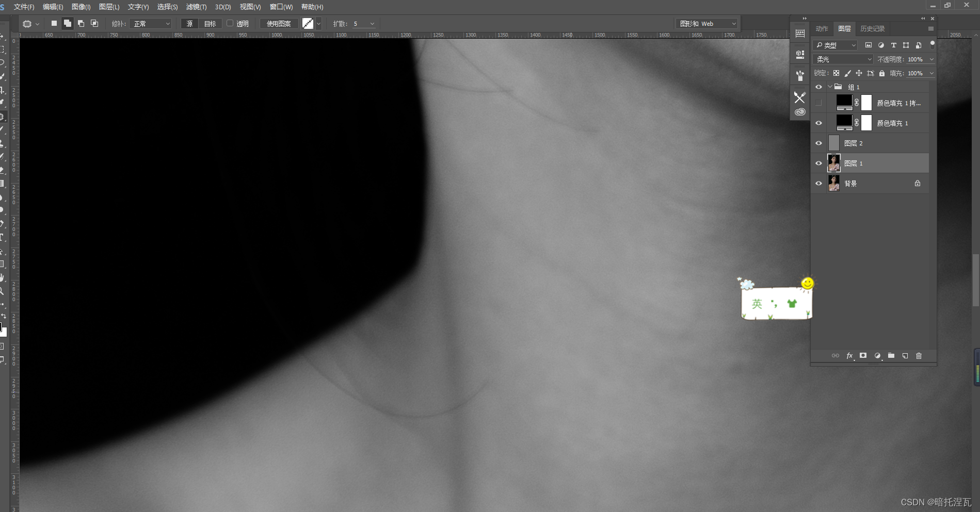The height and width of the screenshot is (512, 980).
Task: Open the 文件(F) menu
Action: point(24,7)
